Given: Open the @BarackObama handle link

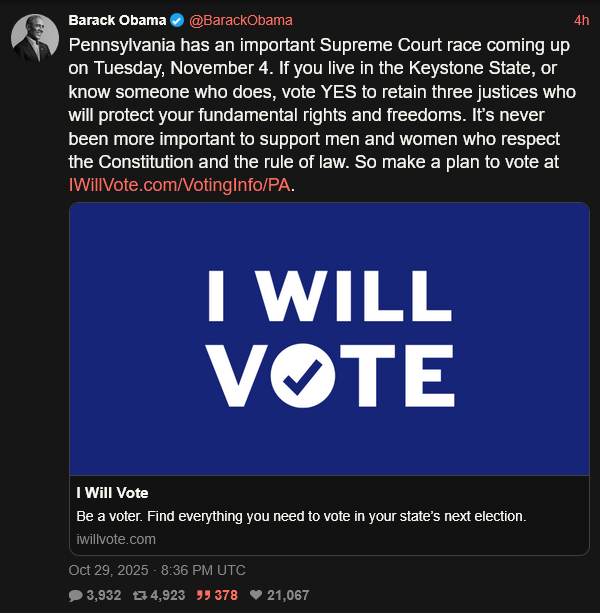Looking at the screenshot, I should pyautogui.click(x=240, y=20).
